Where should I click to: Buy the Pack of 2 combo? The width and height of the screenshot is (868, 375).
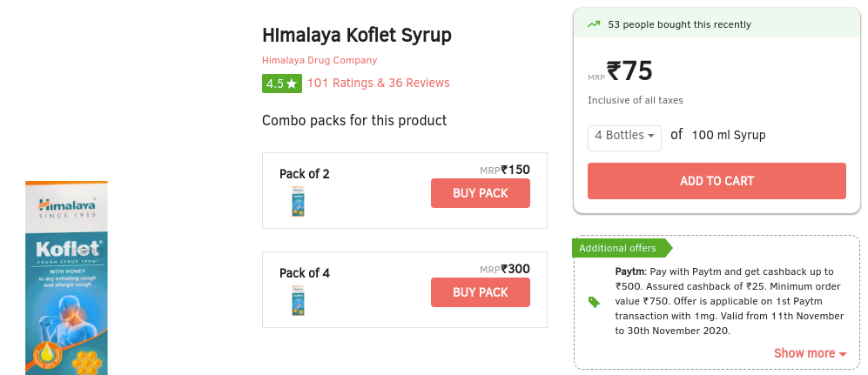pos(481,193)
